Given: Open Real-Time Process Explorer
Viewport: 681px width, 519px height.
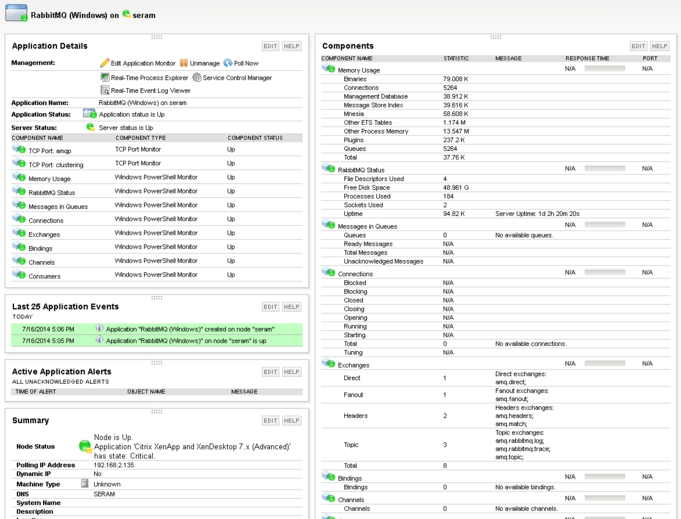Looking at the screenshot, I should [x=149, y=78].
